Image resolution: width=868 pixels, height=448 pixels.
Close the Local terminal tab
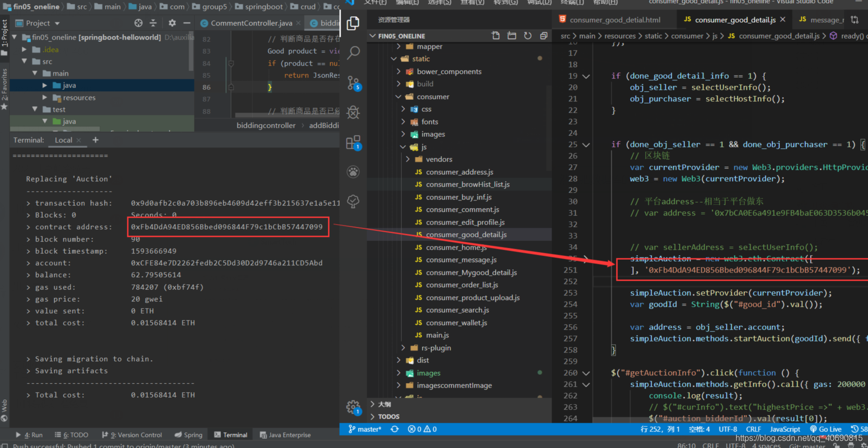point(79,140)
